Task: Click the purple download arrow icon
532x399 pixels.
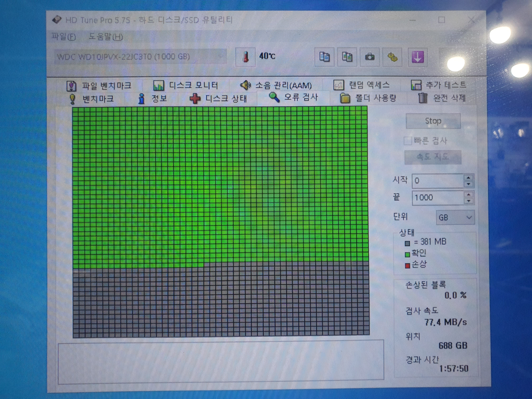Action: tap(417, 57)
